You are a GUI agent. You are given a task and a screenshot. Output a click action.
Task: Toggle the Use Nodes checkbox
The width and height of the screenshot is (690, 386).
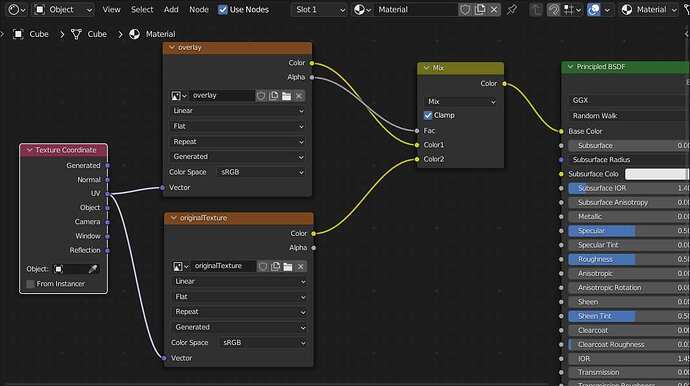223,9
